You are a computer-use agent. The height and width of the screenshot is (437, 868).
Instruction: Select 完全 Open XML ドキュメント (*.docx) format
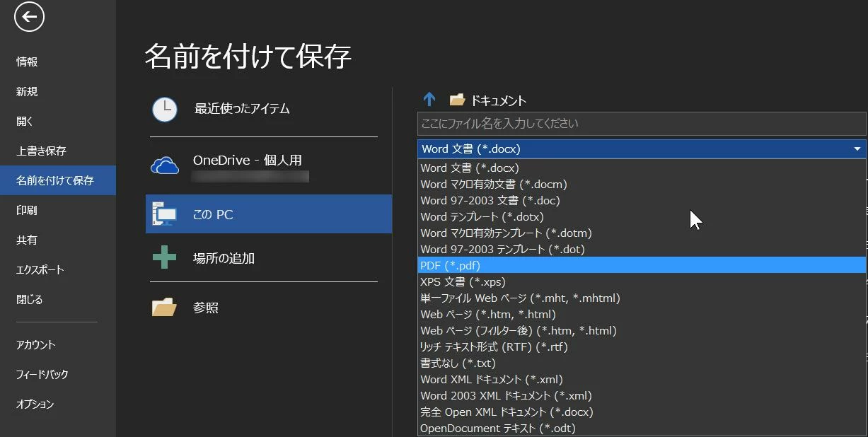(x=642, y=412)
